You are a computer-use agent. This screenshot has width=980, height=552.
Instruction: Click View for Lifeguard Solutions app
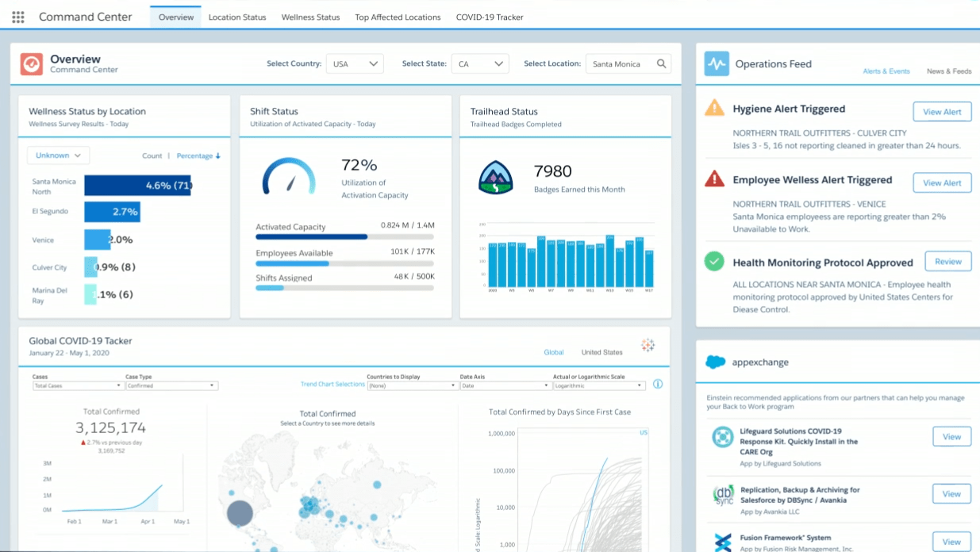coord(951,436)
